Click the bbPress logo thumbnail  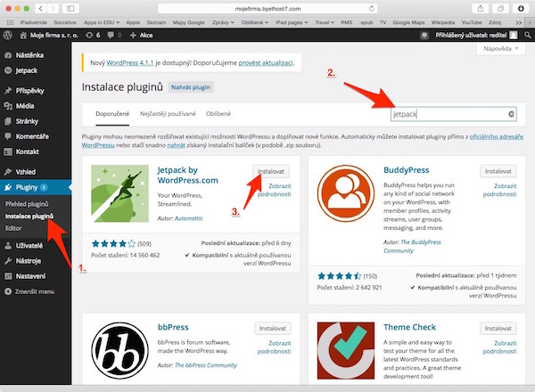pos(119,351)
